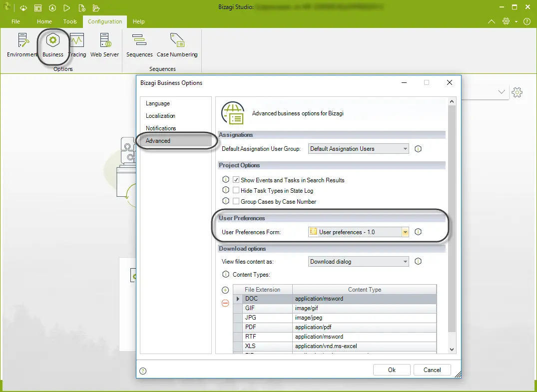Screen dimensions: 537x392
Task: Click the document-with-plus icon in title bar
Action: [81, 7]
